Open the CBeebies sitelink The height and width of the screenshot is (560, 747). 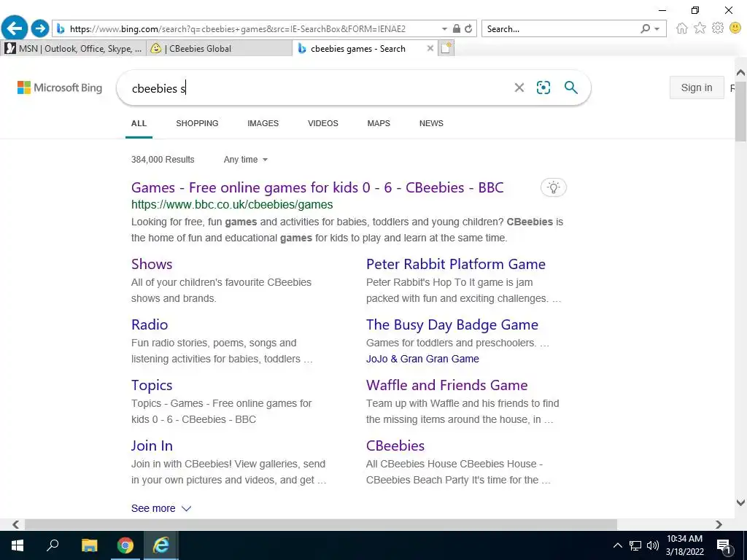pos(395,446)
